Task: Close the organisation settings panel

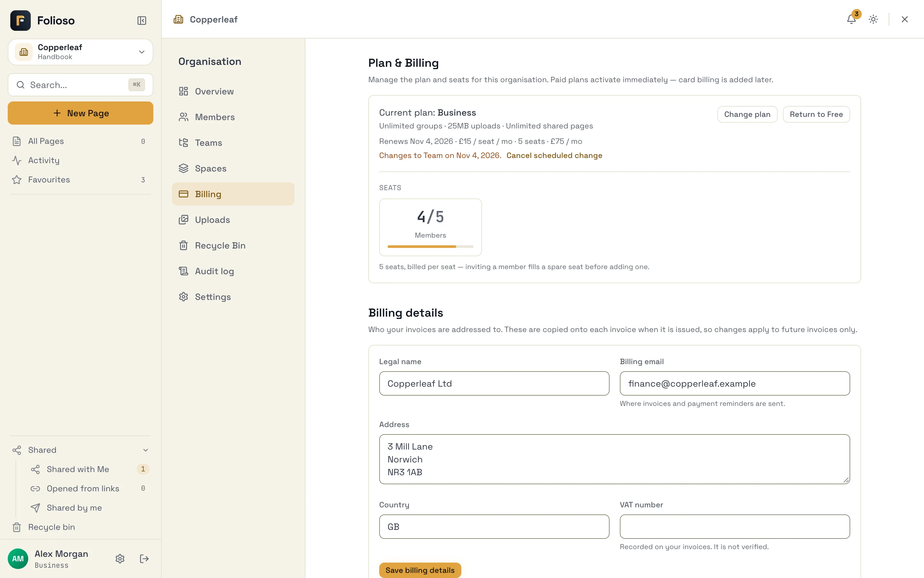Action: (x=904, y=19)
